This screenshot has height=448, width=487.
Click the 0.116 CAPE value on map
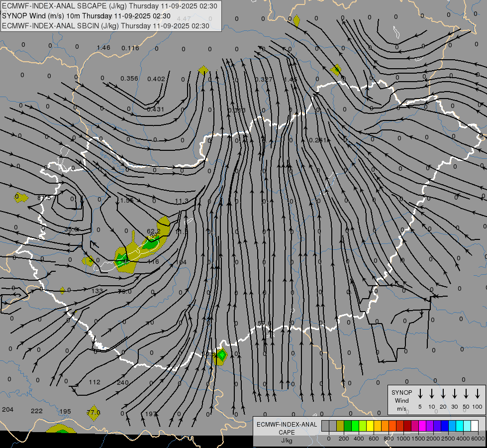pos(130,48)
